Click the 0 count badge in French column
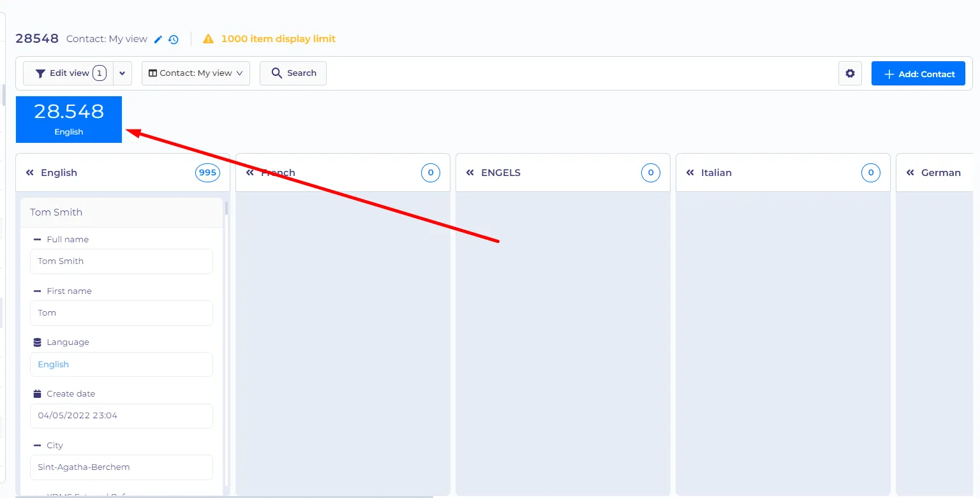Image resolution: width=980 pixels, height=498 pixels. [x=431, y=173]
